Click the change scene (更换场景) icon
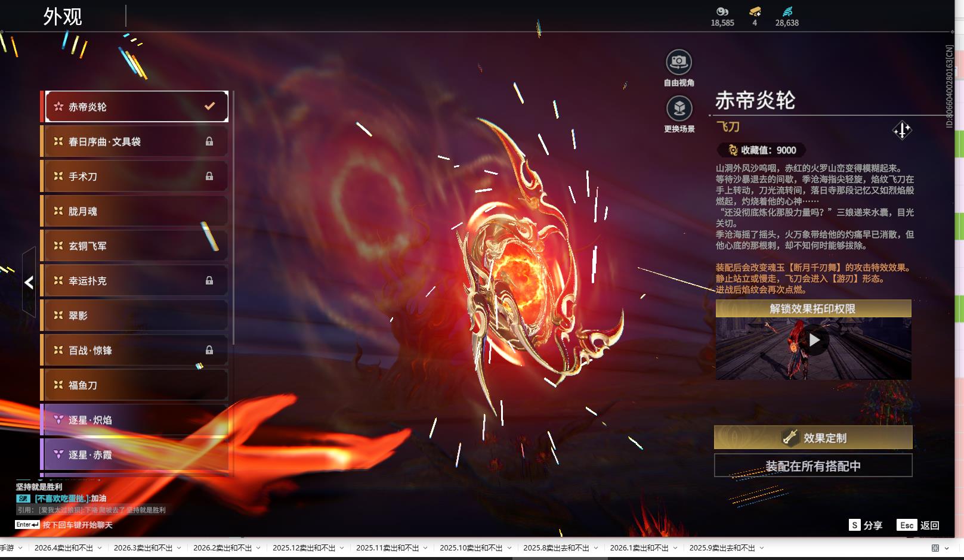The height and width of the screenshot is (560, 964). [x=678, y=109]
